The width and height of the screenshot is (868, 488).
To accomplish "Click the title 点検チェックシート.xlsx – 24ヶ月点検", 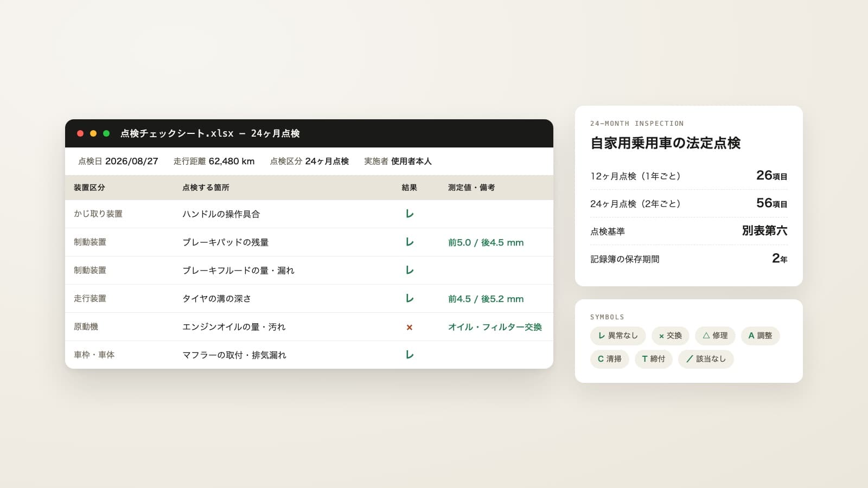I will click(x=210, y=133).
